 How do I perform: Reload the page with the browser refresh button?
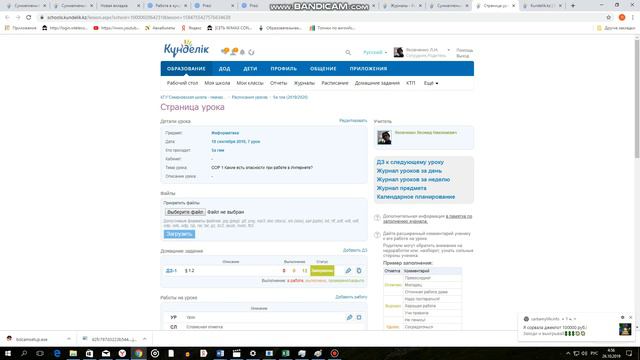point(29,18)
